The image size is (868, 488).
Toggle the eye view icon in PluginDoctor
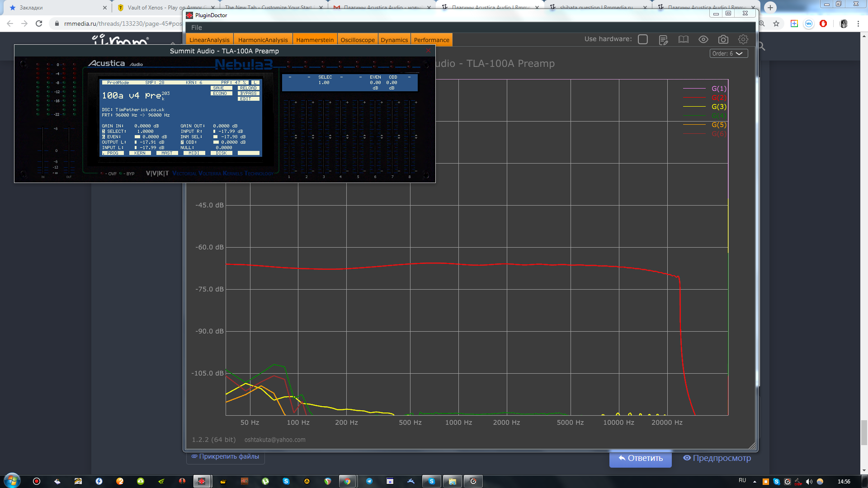tap(703, 40)
